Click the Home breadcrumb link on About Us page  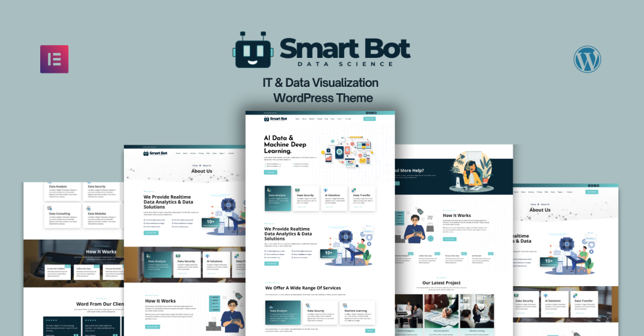tap(195, 166)
